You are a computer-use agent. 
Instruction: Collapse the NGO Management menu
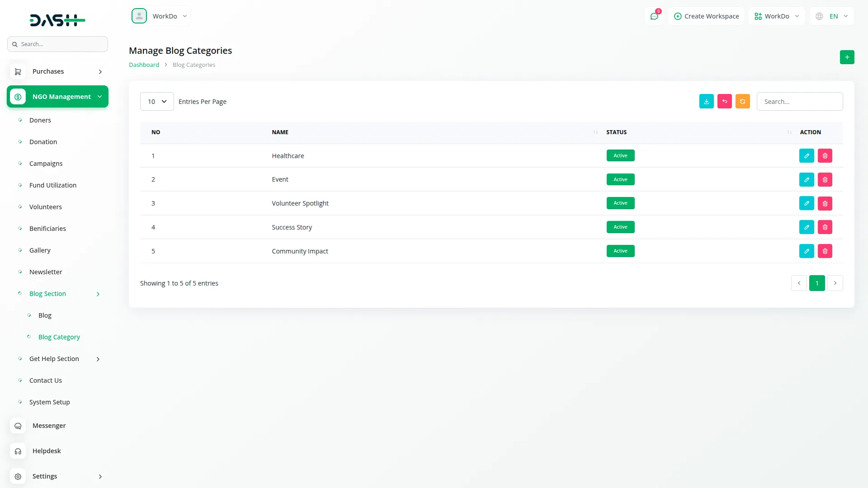click(58, 97)
